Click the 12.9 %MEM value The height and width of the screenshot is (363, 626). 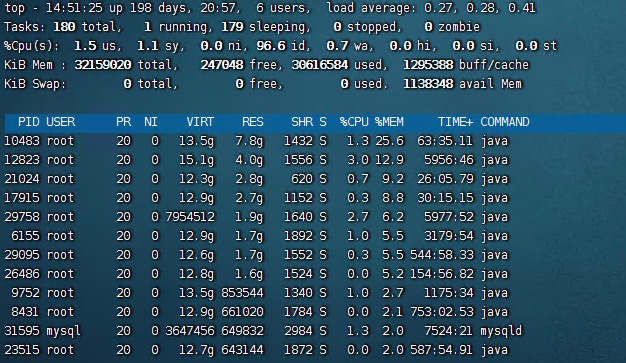[389, 160]
